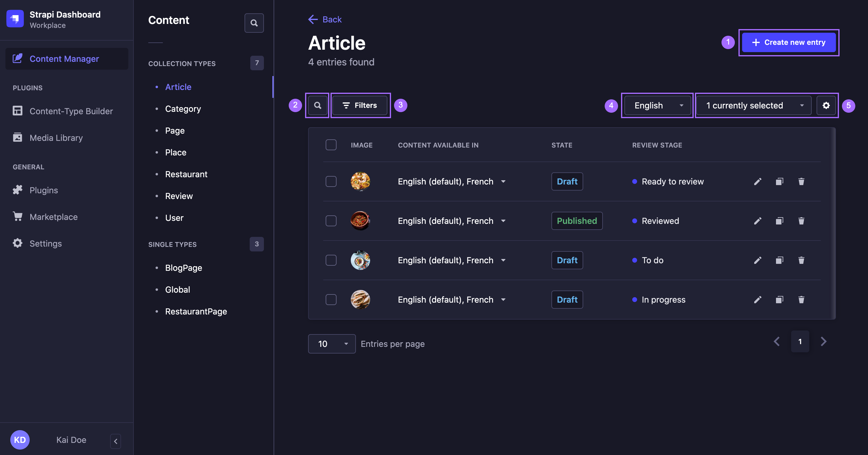Click the delete trash icon on In progress row
868x455 pixels.
tap(801, 299)
